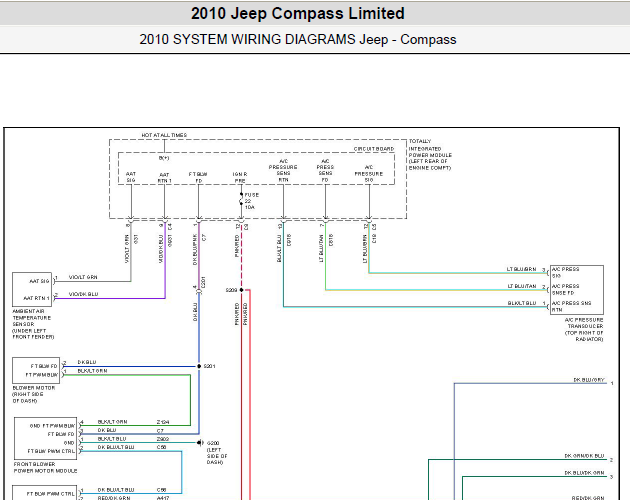
Task: Select horizontal 'VIO/LT GRN' wire label near sensor
Action: coord(83,277)
